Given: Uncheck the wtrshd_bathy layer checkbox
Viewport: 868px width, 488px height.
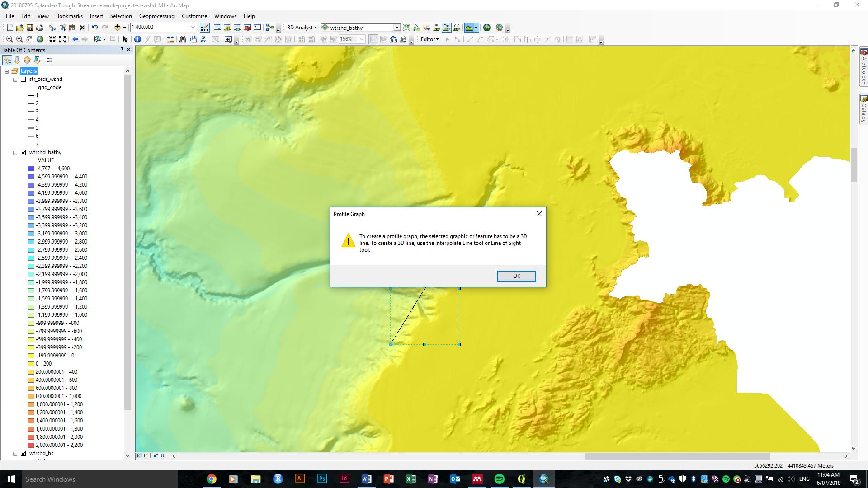Looking at the screenshot, I should [x=24, y=152].
